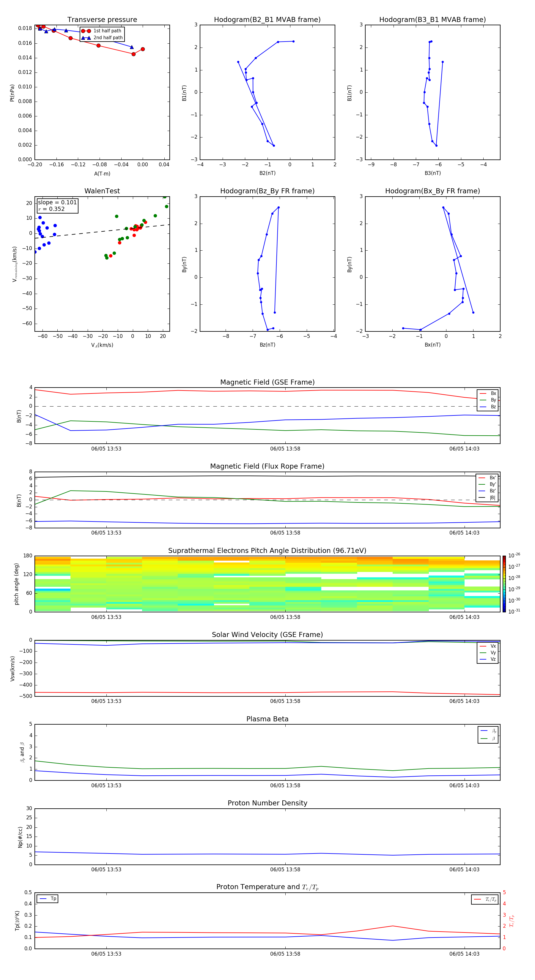The width and height of the screenshot is (535, 980).
Task: Click the 'Hodogram(B3_B1 MVAB frame)' title
Action: [432, 20]
